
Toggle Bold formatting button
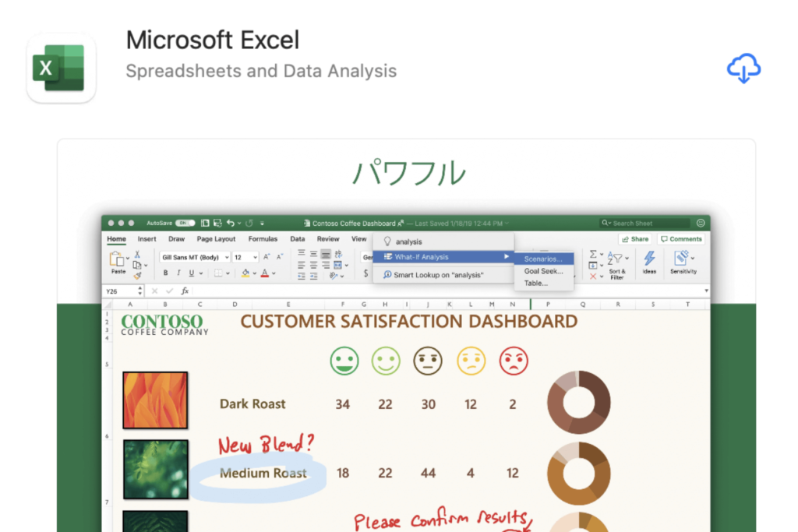[165, 273]
